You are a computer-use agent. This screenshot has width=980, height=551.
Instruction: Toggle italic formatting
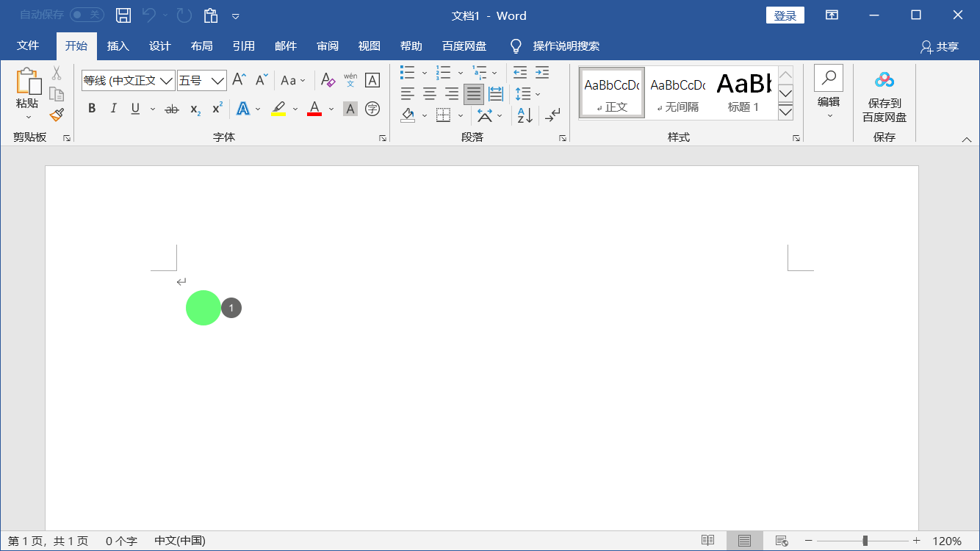[x=114, y=109]
